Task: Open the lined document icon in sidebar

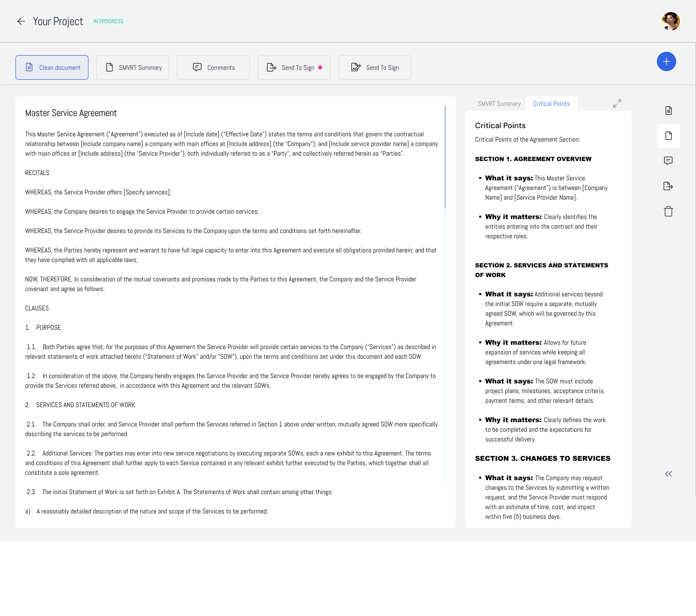Action: point(668,111)
